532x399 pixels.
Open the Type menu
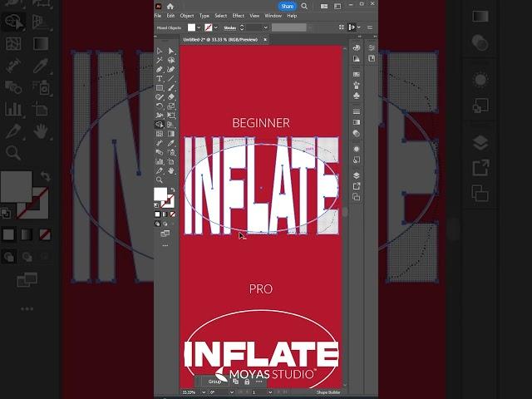pyautogui.click(x=204, y=16)
